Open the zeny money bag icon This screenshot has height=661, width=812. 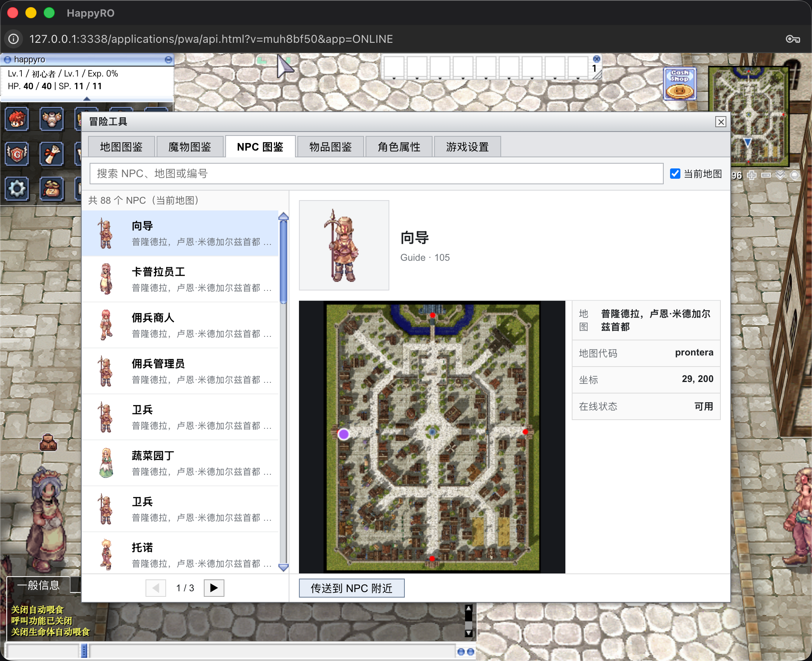[x=52, y=189]
